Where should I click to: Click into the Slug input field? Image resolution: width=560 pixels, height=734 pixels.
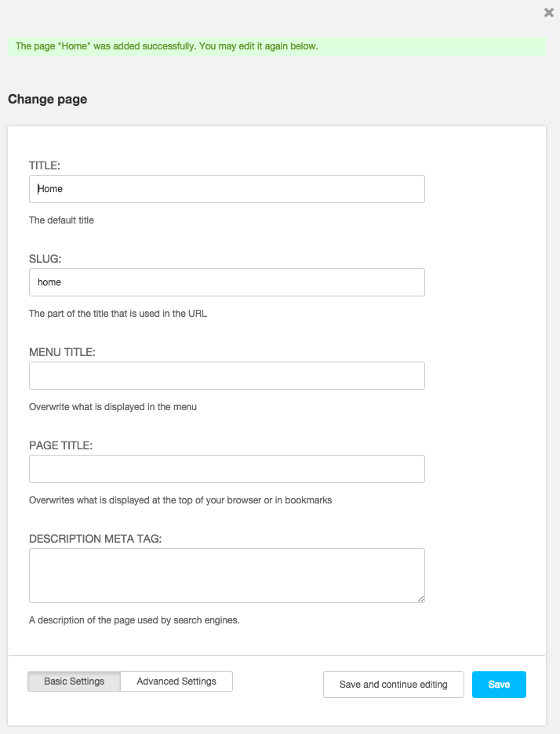(x=227, y=282)
